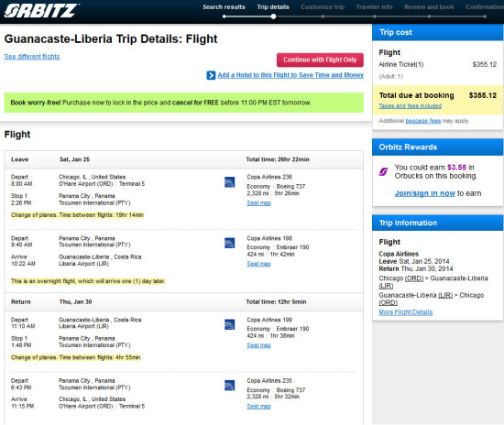504x425 pixels.
Task: View Seat map for Copa Airlines 235
Action: pos(258,407)
